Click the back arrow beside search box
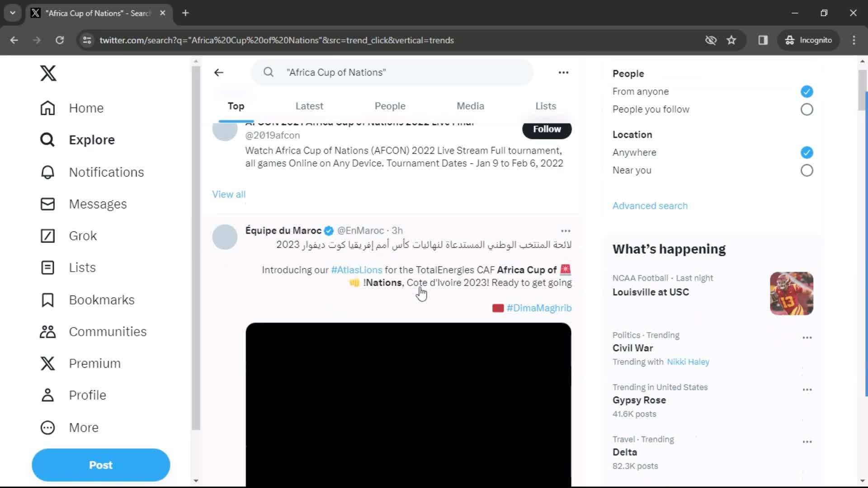Screen dimensions: 868x488 coord(219,72)
